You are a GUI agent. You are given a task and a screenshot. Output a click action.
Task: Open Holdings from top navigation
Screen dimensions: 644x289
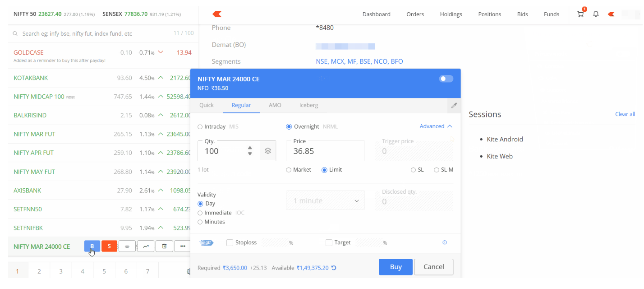pos(451,14)
